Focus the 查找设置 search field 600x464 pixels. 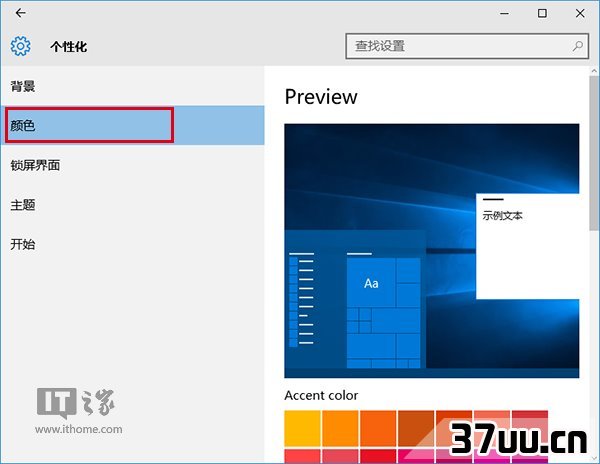click(x=467, y=46)
